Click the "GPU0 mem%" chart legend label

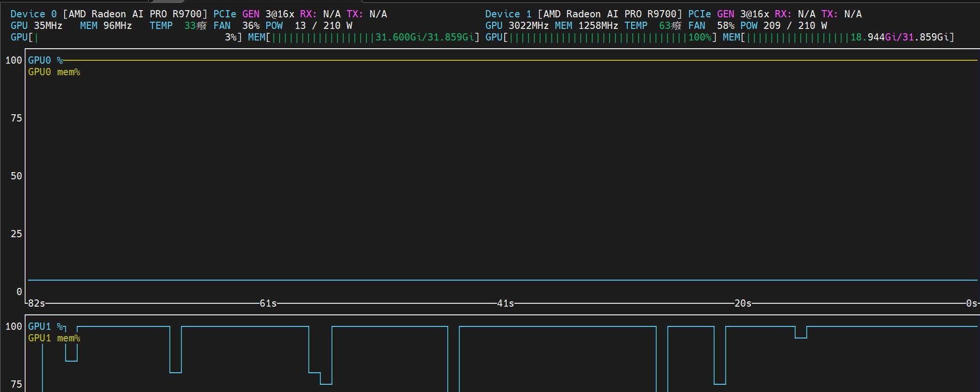tap(54, 72)
